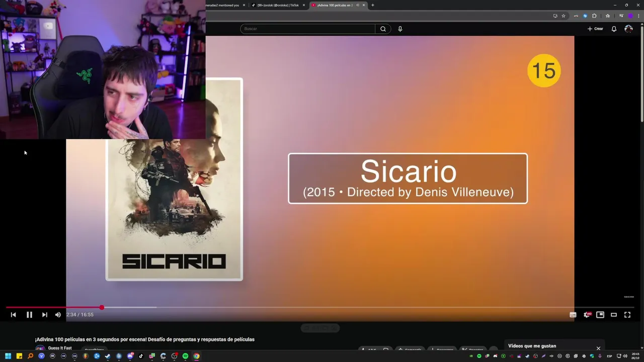The image size is (644, 362).
Task: Start voice search with microphone
Action: pyautogui.click(x=400, y=29)
